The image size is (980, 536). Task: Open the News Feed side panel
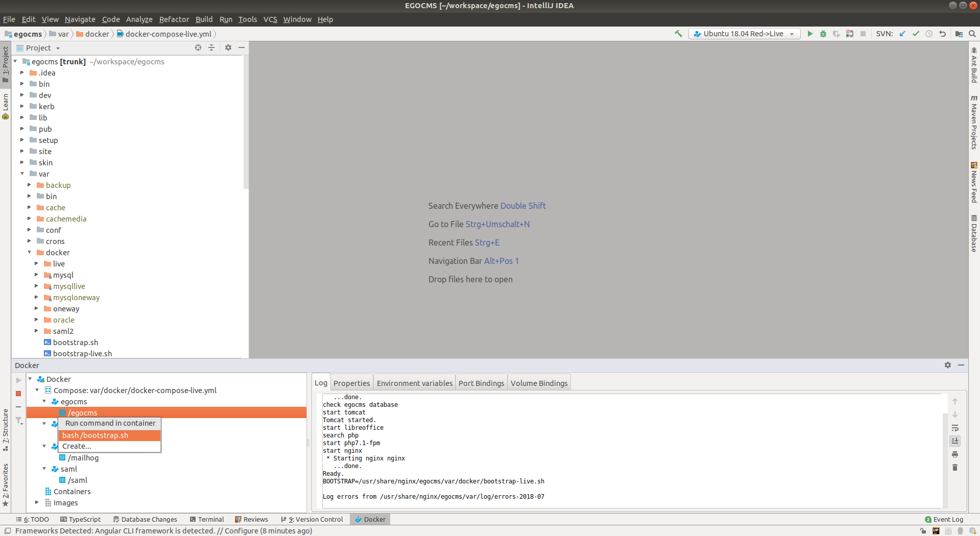[x=974, y=182]
